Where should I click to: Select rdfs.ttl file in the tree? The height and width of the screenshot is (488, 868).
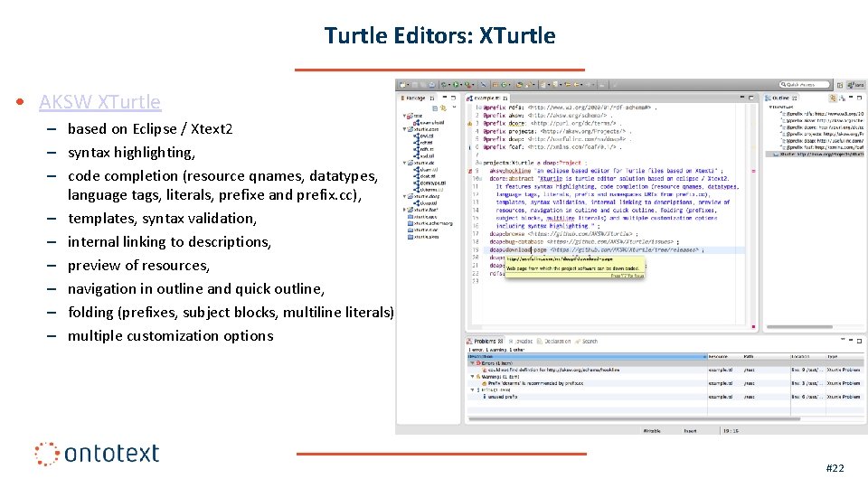(x=424, y=149)
